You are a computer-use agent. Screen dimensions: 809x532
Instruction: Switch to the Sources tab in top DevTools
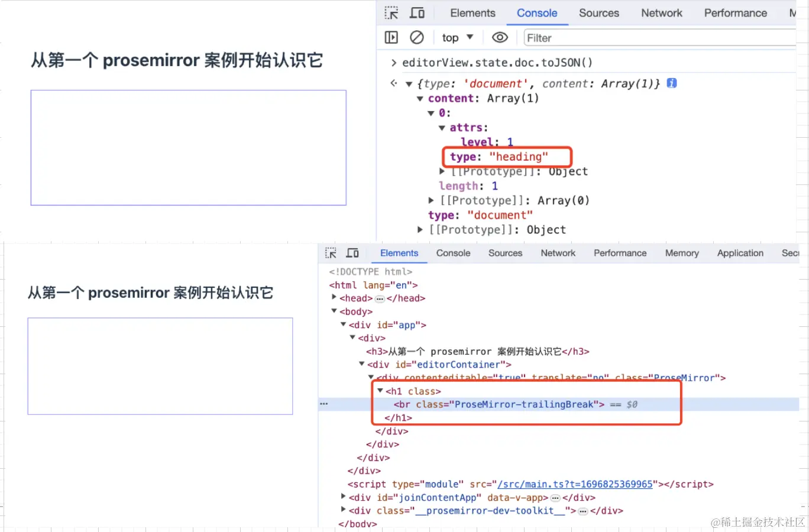click(x=598, y=12)
